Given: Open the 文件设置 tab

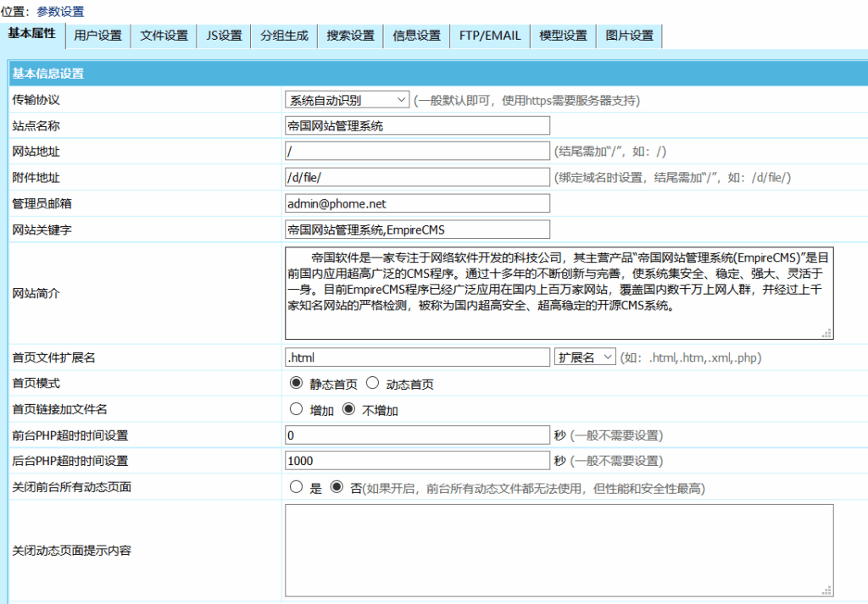Looking at the screenshot, I should [x=164, y=36].
